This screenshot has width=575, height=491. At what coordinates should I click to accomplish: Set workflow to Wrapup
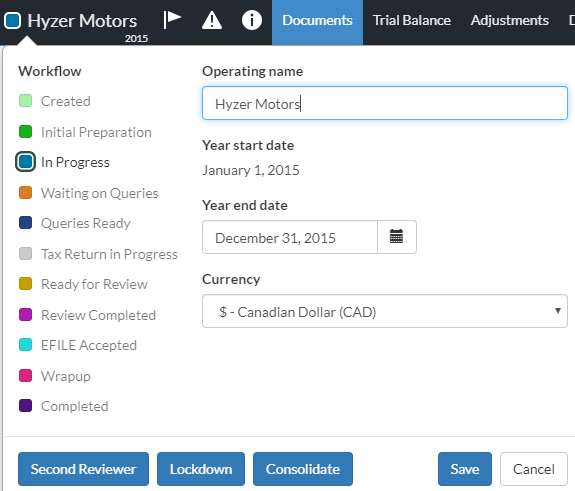(55, 376)
